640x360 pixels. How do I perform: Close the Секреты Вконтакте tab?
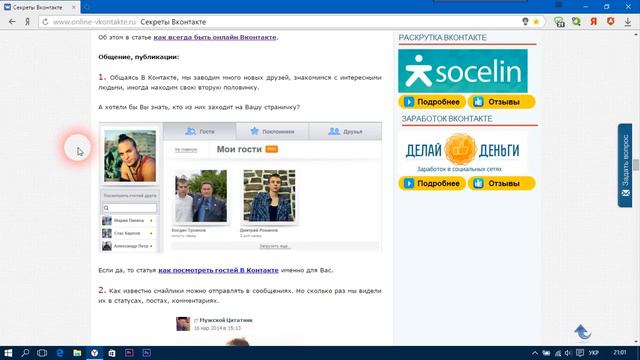click(74, 7)
